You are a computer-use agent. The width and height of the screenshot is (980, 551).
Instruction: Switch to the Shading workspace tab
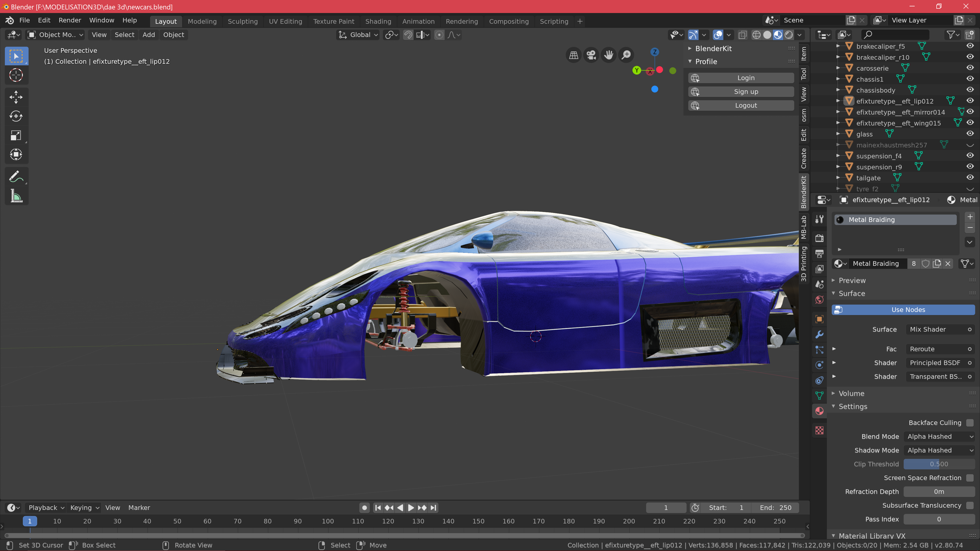(378, 21)
